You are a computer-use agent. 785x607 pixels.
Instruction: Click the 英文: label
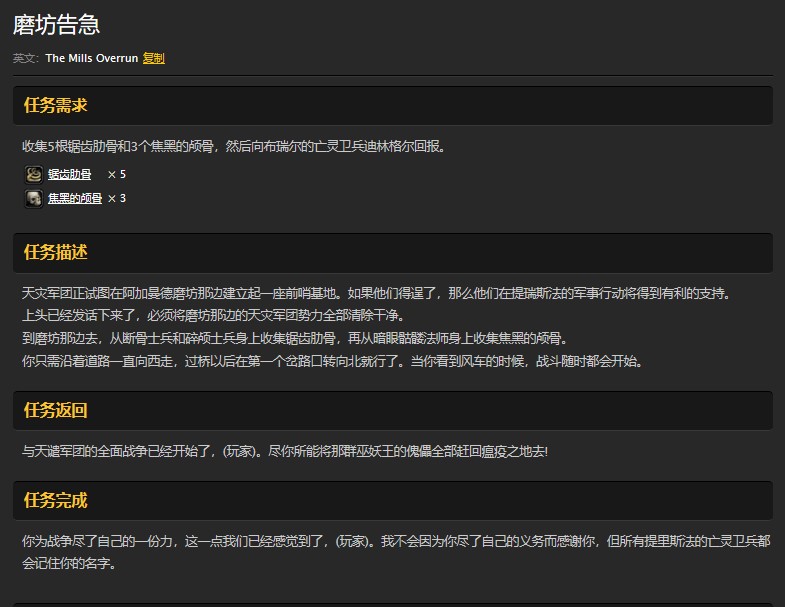[26, 58]
